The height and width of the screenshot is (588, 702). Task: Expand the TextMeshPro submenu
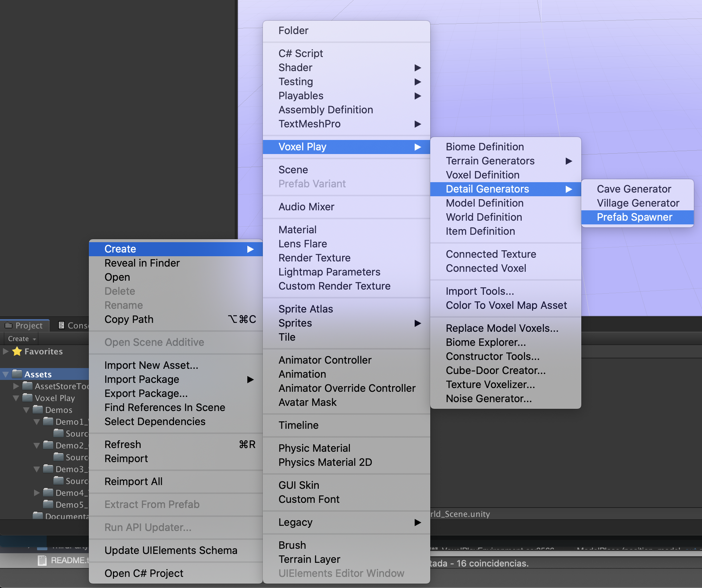[346, 124]
